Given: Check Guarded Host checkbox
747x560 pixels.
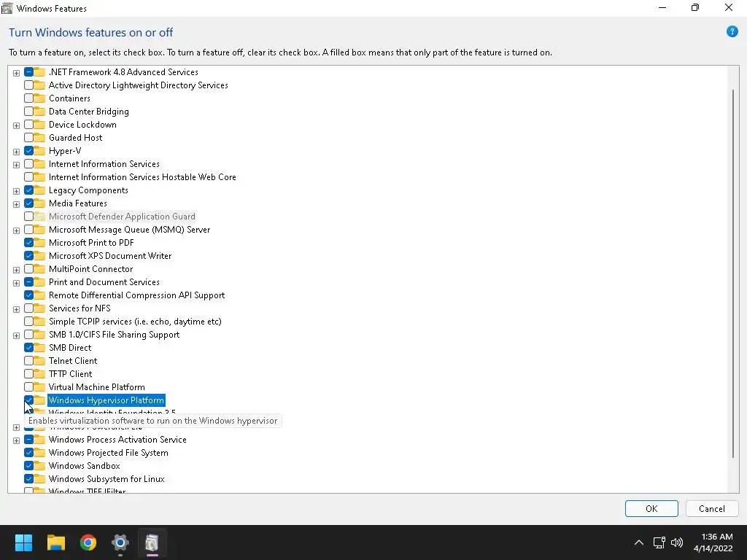Looking at the screenshot, I should tap(28, 138).
